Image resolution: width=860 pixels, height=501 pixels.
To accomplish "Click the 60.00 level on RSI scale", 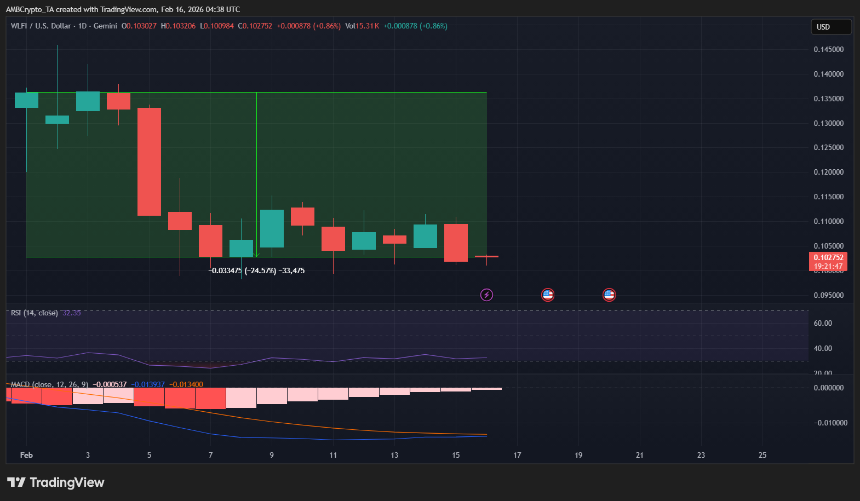I will click(x=824, y=323).
